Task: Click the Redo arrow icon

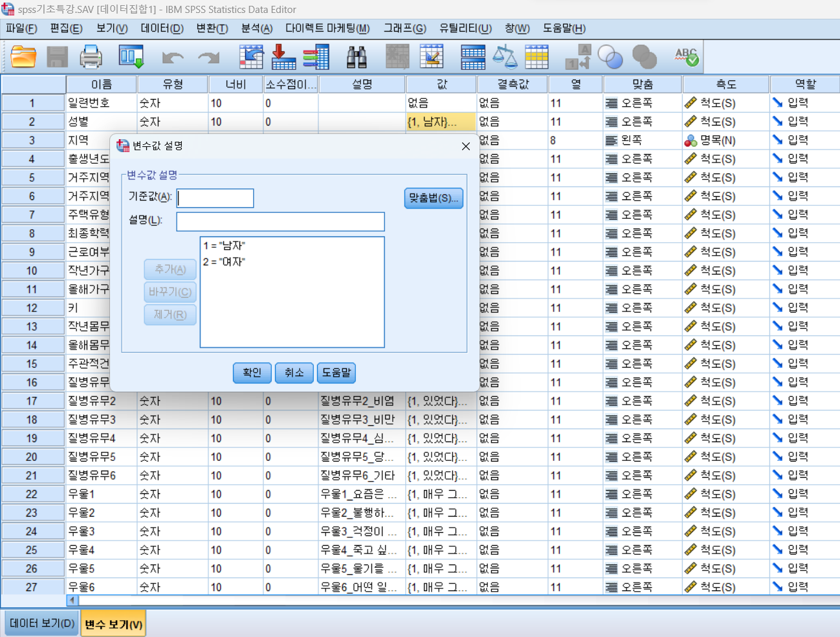Action: [x=208, y=58]
